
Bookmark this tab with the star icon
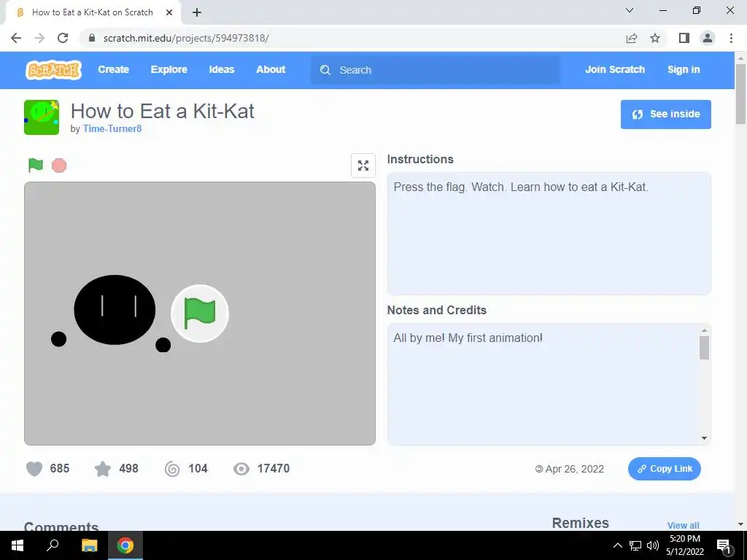(x=655, y=38)
